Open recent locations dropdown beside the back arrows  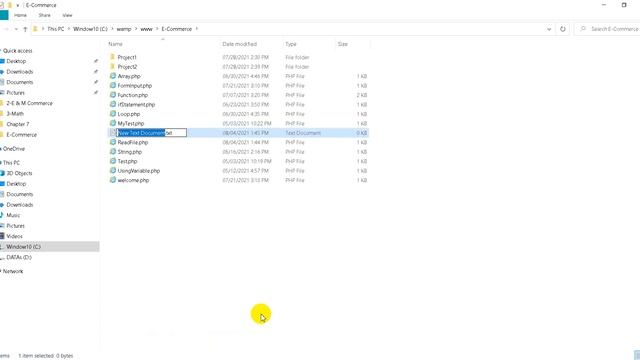pyautogui.click(x=16, y=29)
